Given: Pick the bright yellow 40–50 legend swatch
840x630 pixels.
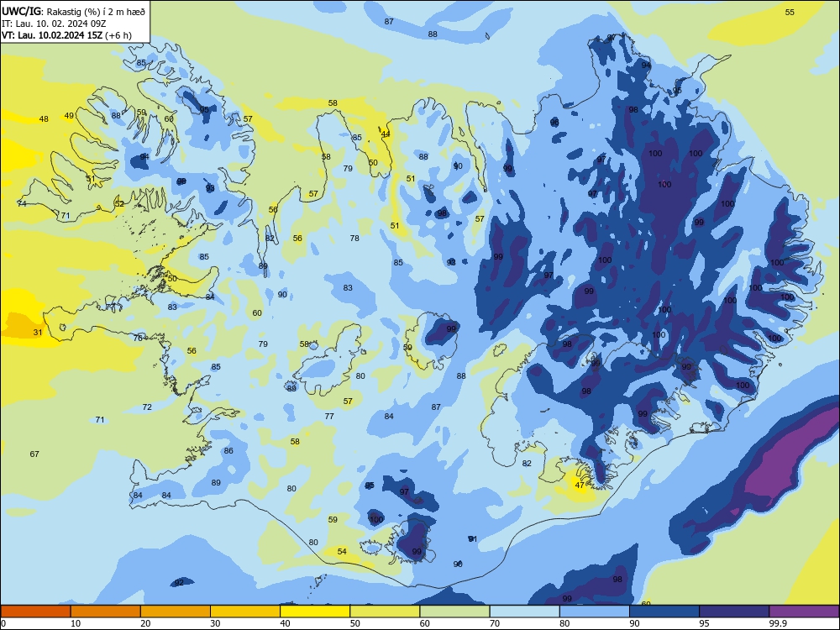Looking at the screenshot, I should (315, 612).
